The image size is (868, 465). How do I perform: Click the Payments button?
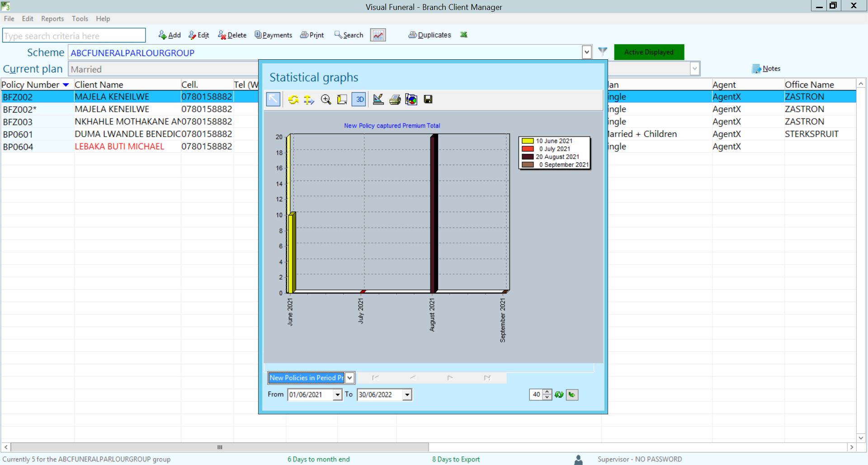coord(274,35)
